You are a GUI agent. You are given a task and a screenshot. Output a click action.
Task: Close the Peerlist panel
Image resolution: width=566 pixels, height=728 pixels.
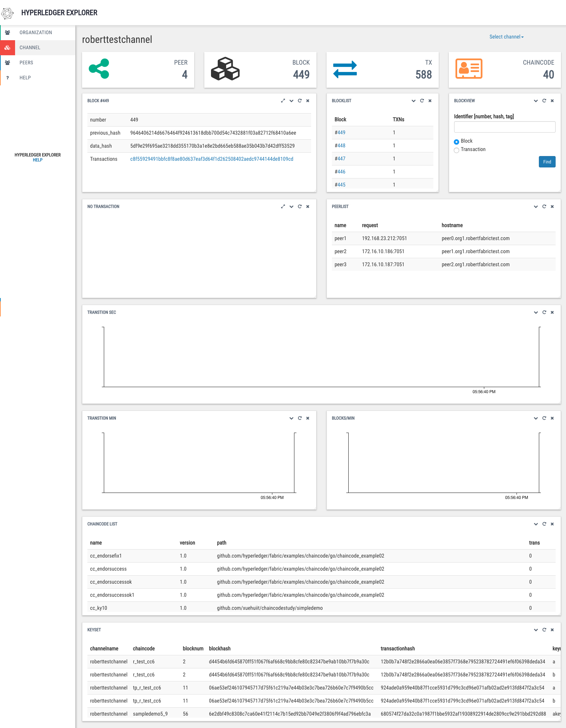pos(552,207)
